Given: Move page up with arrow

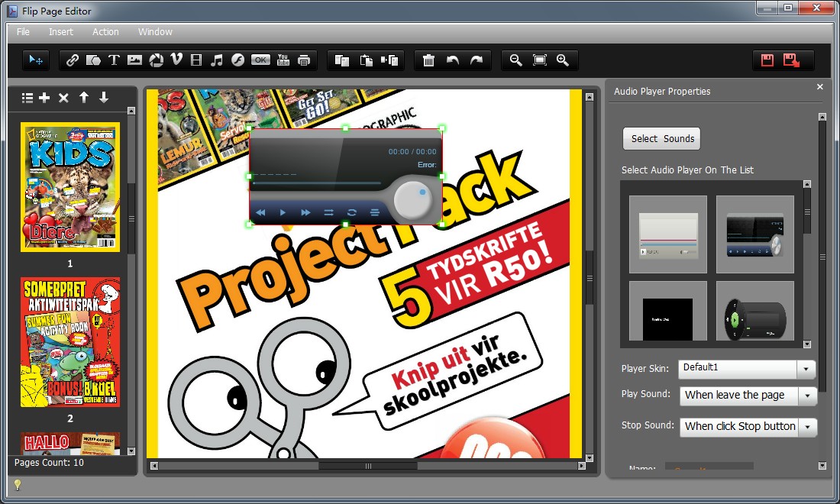Looking at the screenshot, I should point(83,98).
